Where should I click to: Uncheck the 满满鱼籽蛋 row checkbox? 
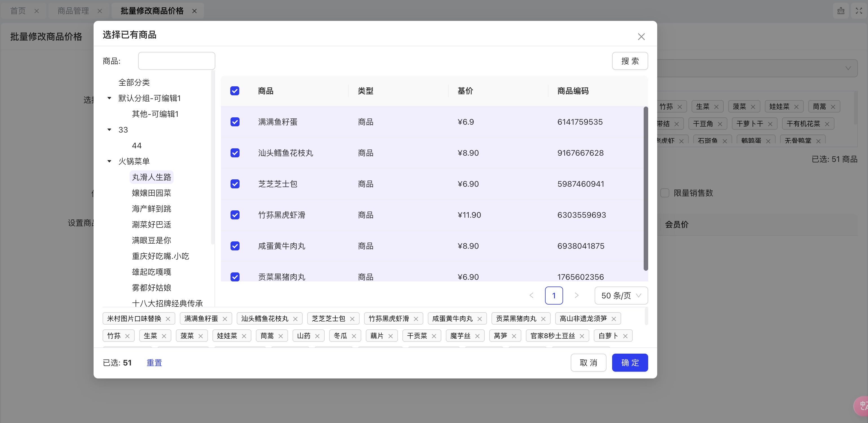coord(235,122)
